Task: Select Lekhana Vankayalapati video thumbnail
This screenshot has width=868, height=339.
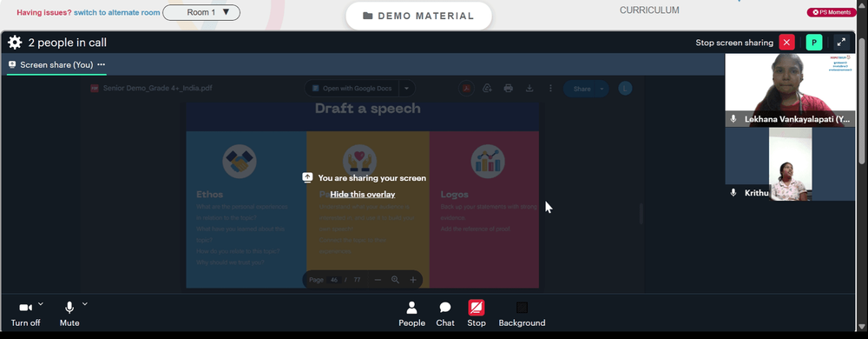Action: [790, 90]
